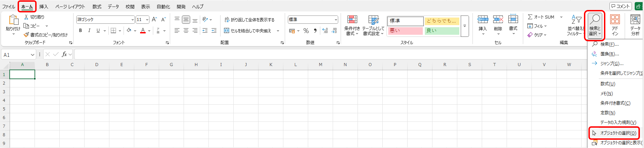Click the Delete cells (削除) icon

pyautogui.click(x=498, y=20)
